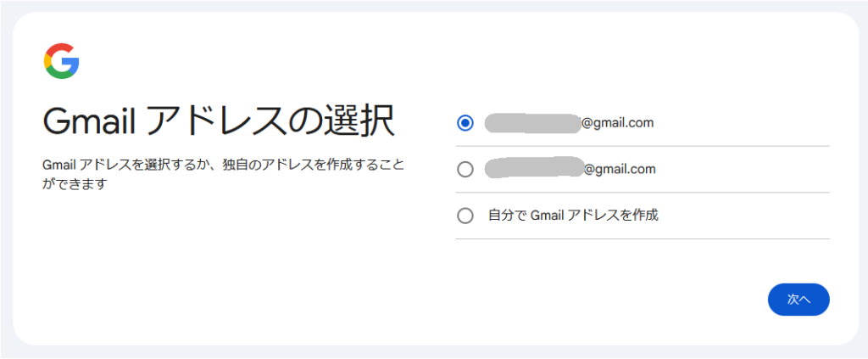Select the first suggested @gmail.com radio button

(465, 123)
